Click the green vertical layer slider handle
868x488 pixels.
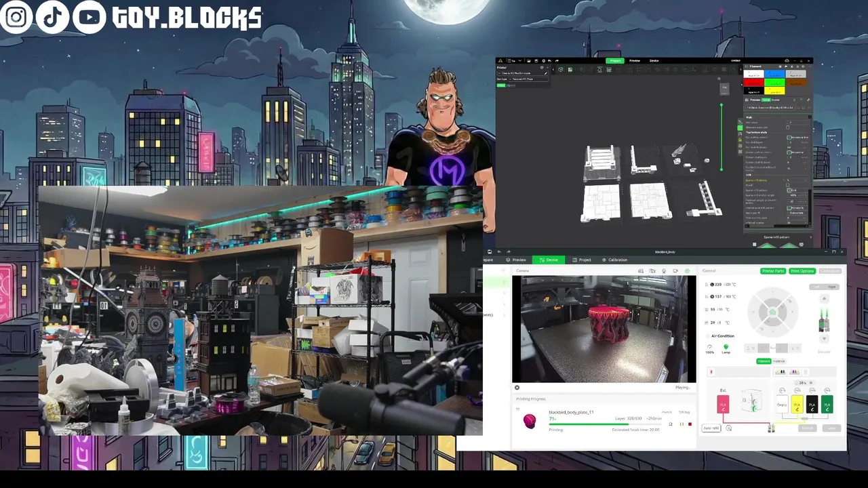(x=722, y=105)
